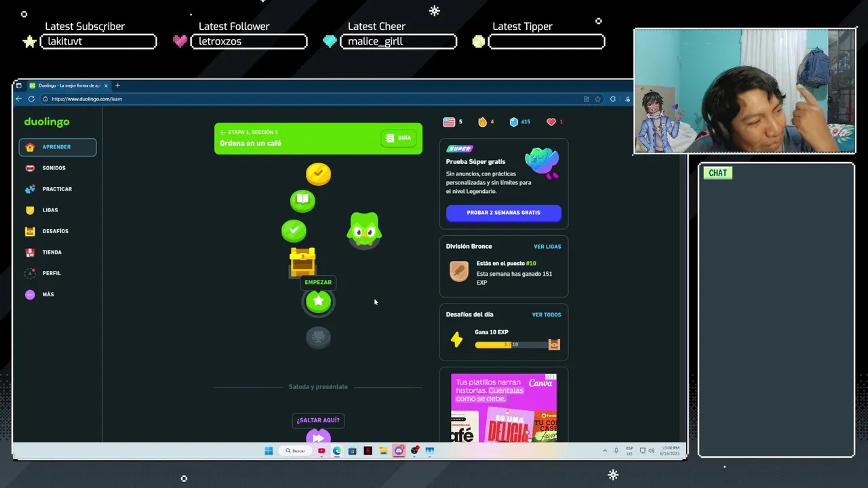Viewport: 868px width, 488px height.
Task: Close the Duolingo browser tab
Action: pos(106,85)
